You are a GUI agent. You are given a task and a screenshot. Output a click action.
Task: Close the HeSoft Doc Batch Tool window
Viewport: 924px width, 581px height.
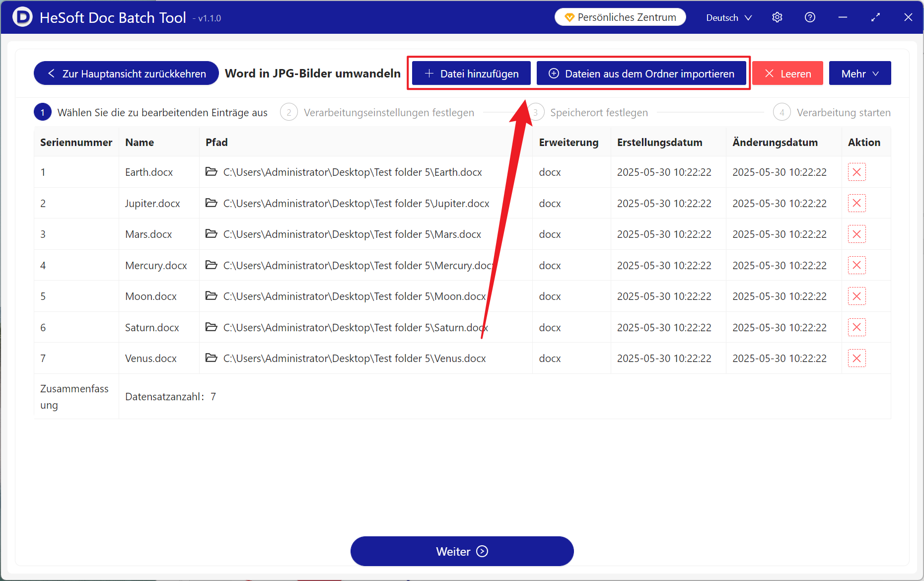908,17
